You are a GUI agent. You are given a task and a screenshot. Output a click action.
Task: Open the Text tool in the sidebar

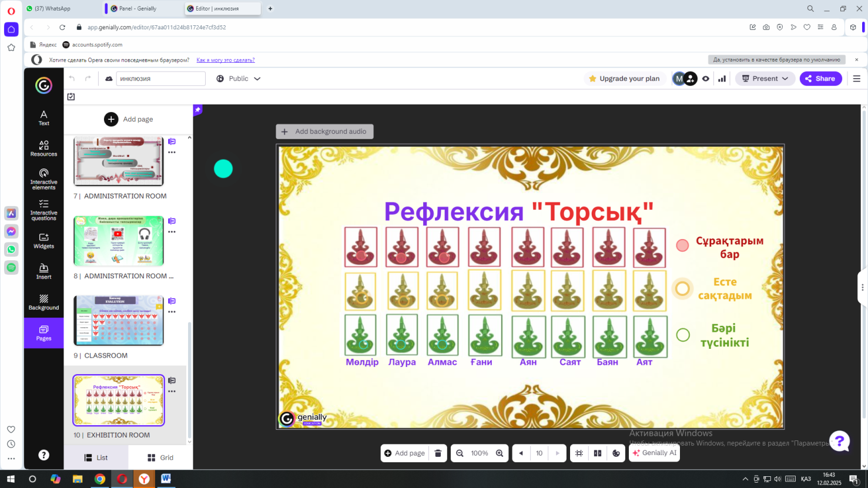(43, 117)
